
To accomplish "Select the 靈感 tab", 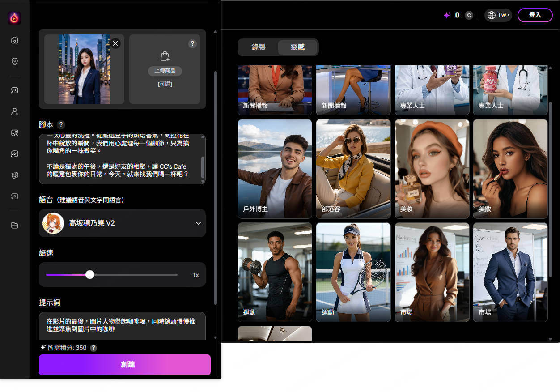I will coord(297,47).
